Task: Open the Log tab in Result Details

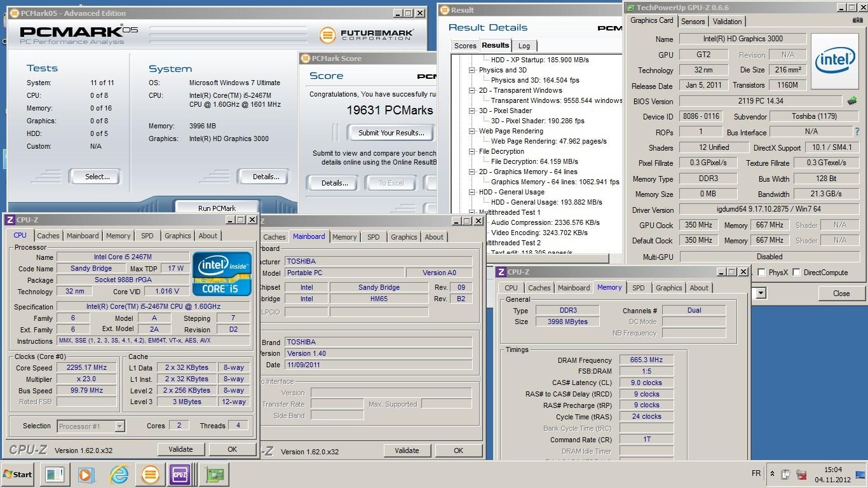Action: click(524, 46)
